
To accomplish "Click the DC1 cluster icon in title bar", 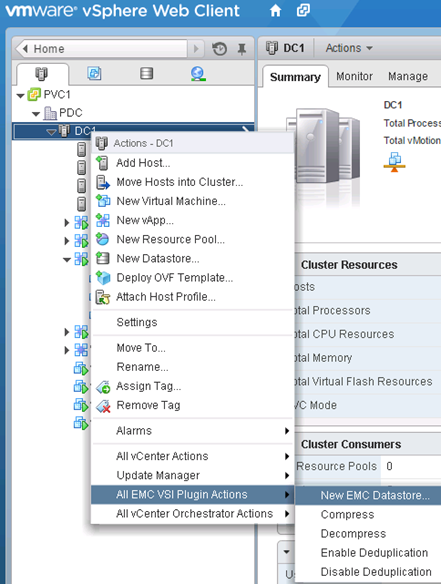I will (272, 48).
